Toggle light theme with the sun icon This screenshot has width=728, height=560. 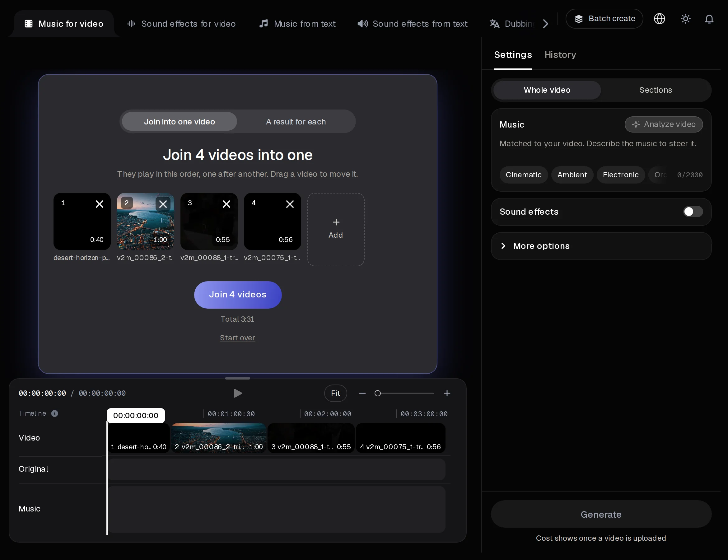click(685, 19)
